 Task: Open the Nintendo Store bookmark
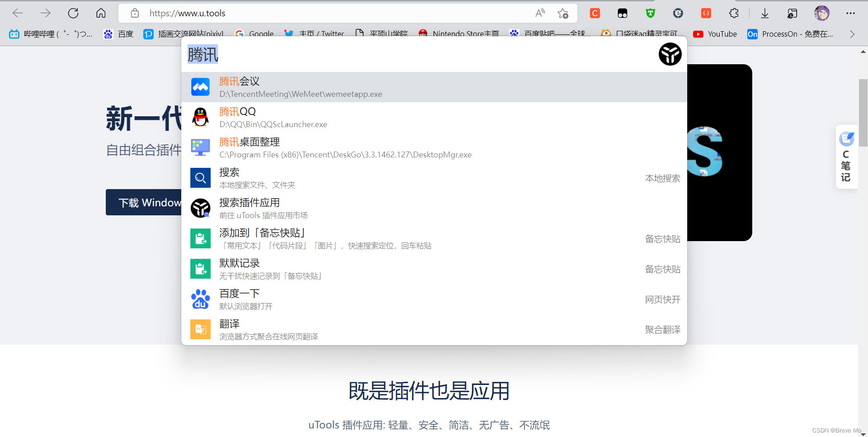coord(458,34)
